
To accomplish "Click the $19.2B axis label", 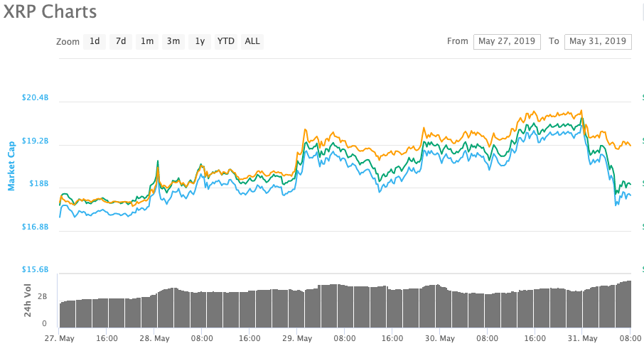I will [36, 141].
